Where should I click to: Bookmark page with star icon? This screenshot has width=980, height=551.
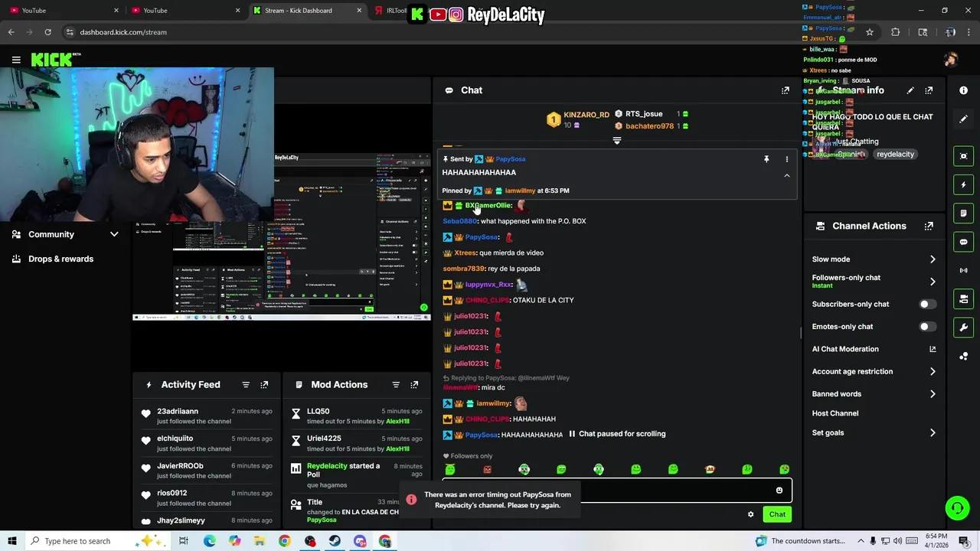point(869,32)
